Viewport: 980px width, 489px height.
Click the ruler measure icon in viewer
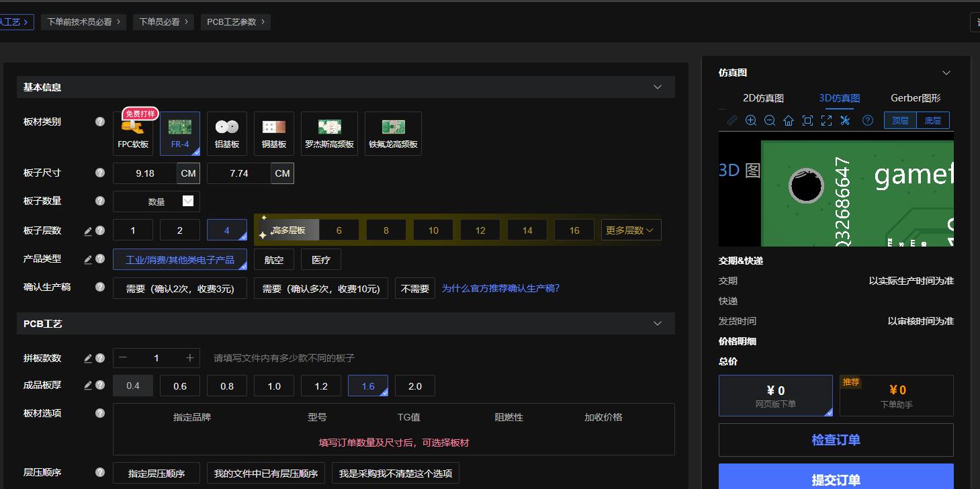tap(732, 120)
